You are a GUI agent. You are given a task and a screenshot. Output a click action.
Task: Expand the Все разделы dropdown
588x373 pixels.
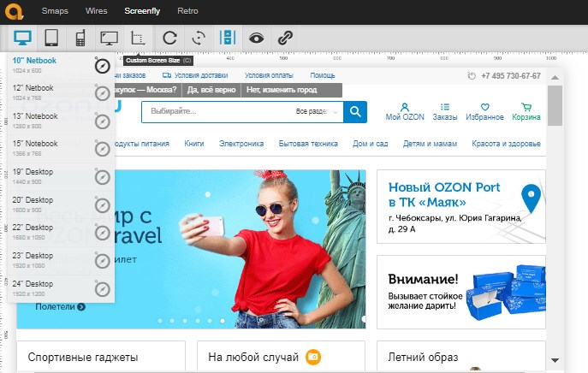pyautogui.click(x=317, y=111)
